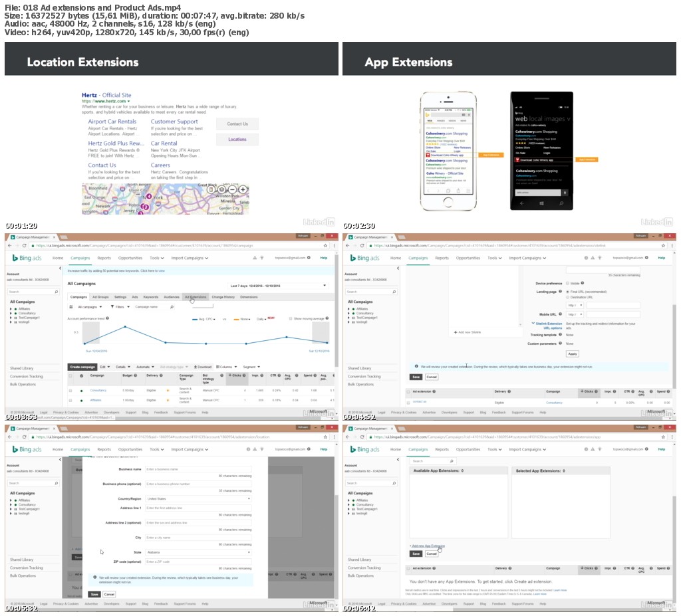
Task: Open Tools menu in 00:06:42 frame
Action: click(x=494, y=449)
